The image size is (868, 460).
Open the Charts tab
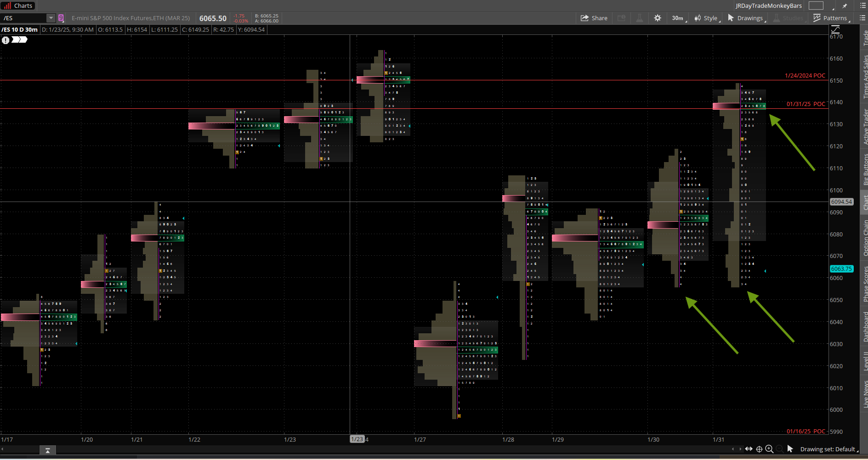(x=18, y=6)
